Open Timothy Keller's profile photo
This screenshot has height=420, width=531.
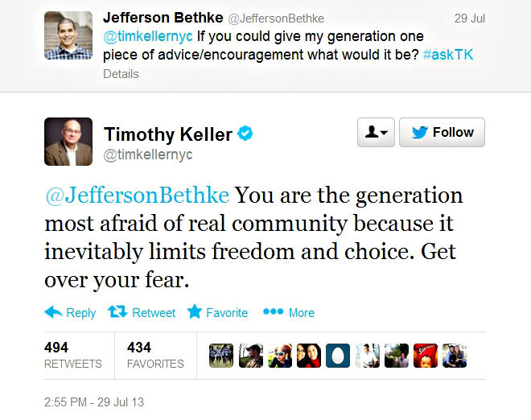click(x=68, y=142)
